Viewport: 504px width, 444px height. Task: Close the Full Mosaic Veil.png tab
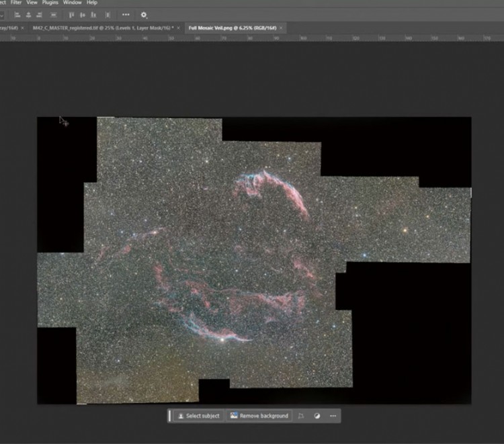[x=281, y=28]
